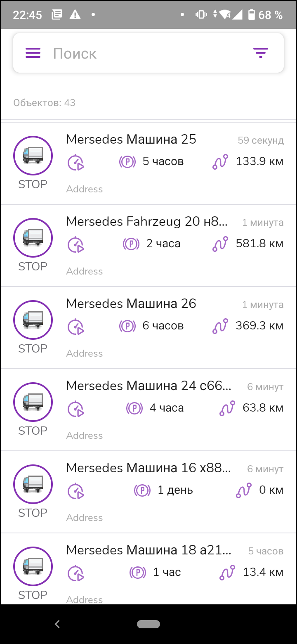Tap the route icon beside 63.8 км
The image size is (297, 644).
pos(227,408)
